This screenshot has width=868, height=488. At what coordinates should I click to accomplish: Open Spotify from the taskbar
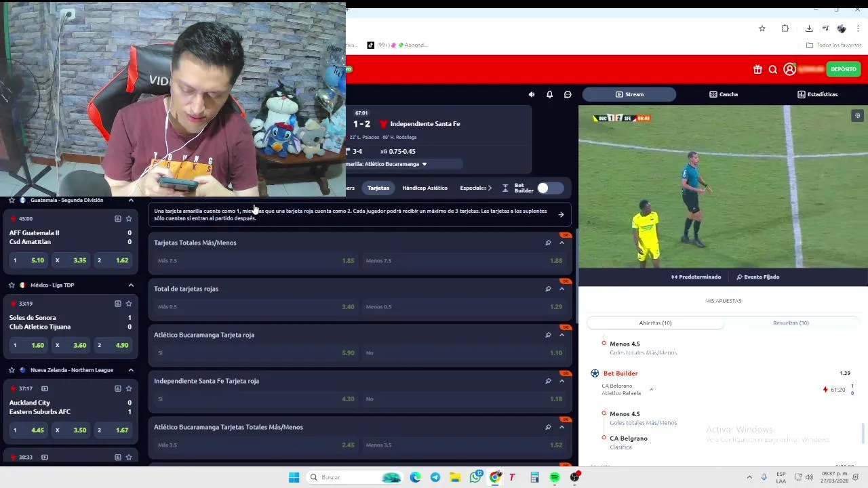pyautogui.click(x=555, y=477)
